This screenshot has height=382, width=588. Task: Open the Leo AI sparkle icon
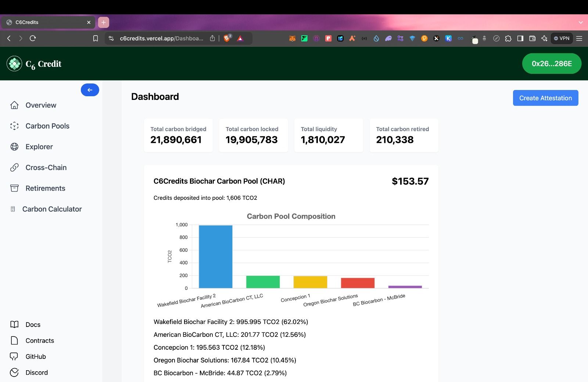(544, 38)
